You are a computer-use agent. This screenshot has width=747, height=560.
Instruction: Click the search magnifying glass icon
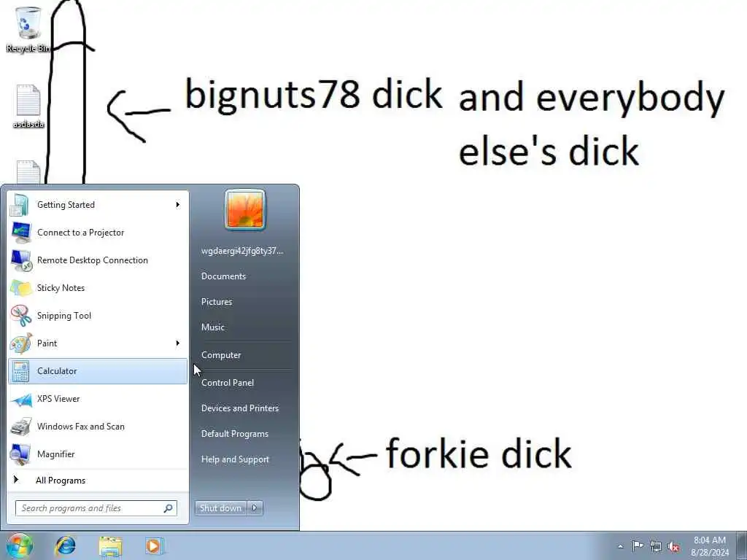tap(169, 508)
